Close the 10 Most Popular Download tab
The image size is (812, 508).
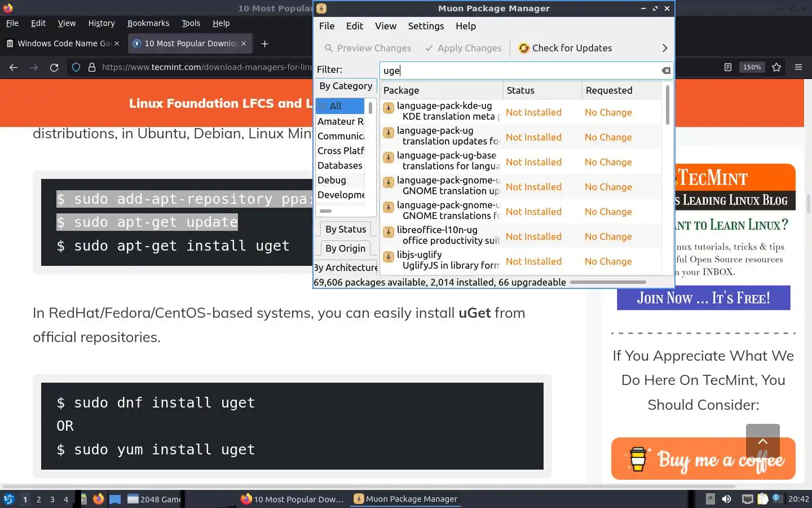pos(244,43)
